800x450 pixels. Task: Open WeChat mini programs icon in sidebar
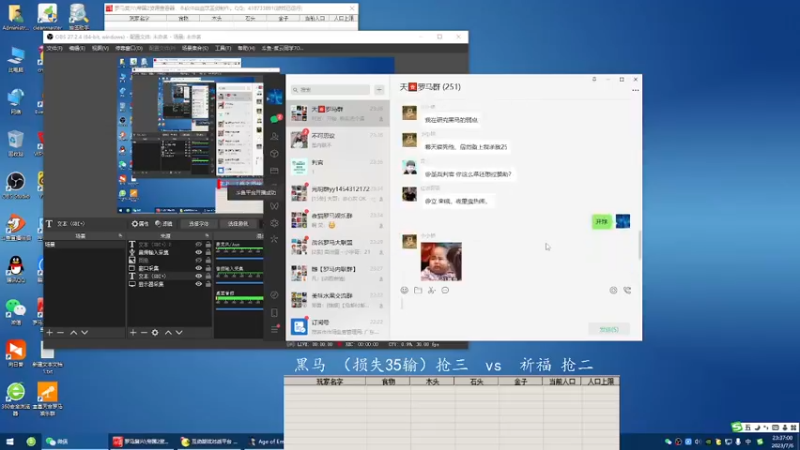(274, 295)
